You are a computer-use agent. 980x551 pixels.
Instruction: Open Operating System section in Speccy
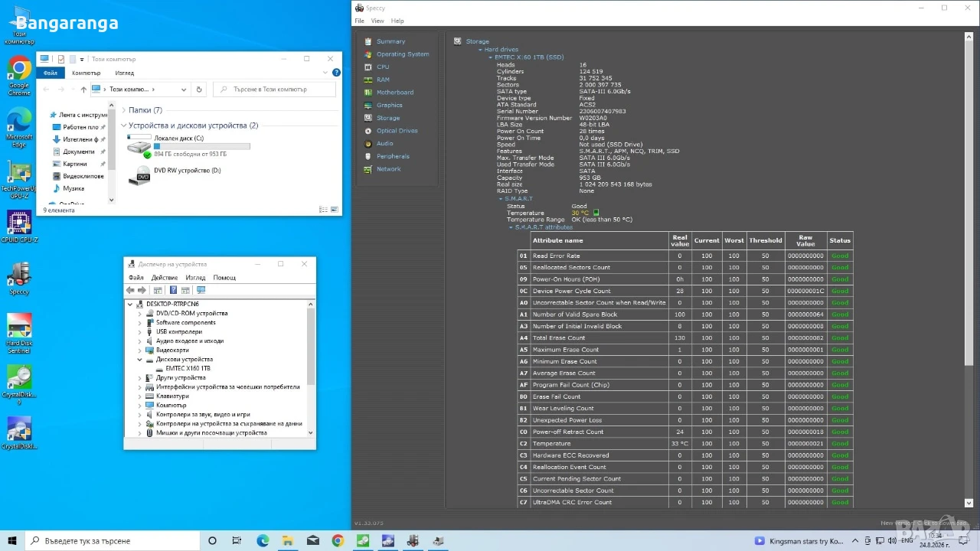click(x=403, y=54)
